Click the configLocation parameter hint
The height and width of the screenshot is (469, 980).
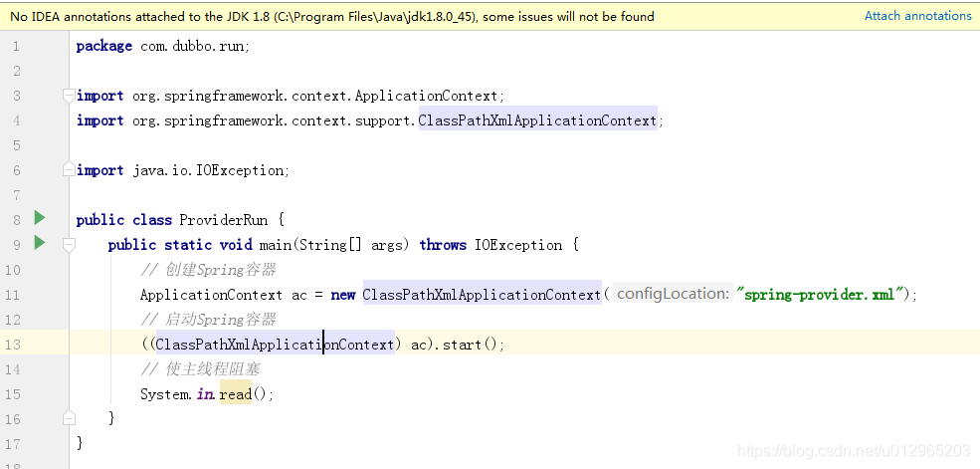tap(673, 294)
